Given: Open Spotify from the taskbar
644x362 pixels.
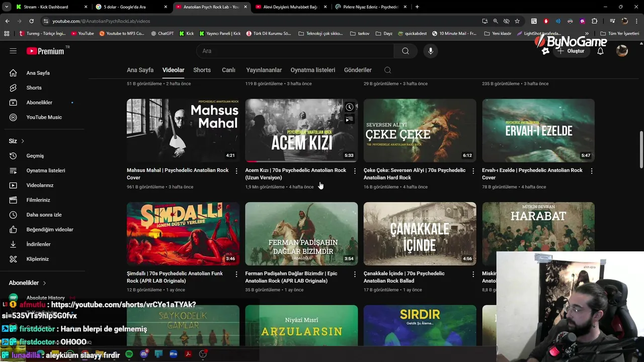Looking at the screenshot, I should [129, 354].
